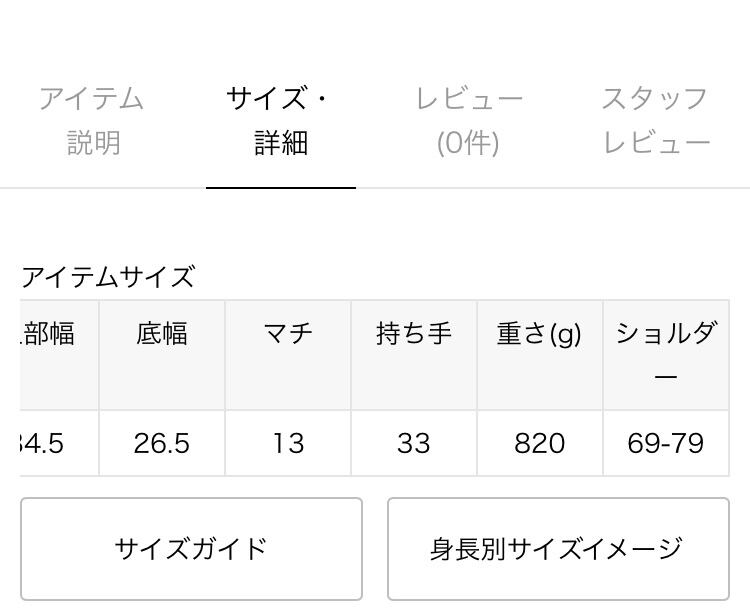The width and height of the screenshot is (750, 610).
Task: Tap the 身長別サイズイメージ button
Action: click(557, 549)
